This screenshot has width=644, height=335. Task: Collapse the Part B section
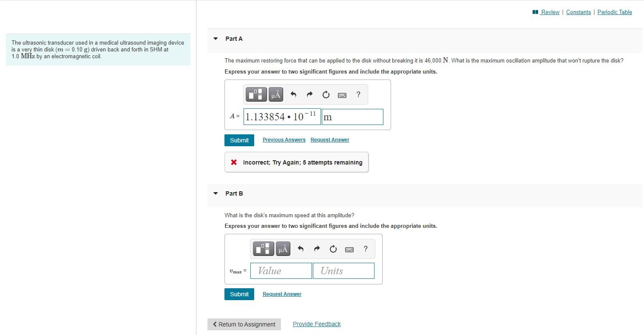(x=215, y=193)
